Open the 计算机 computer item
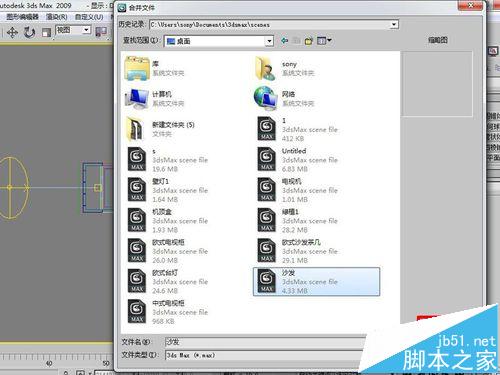The image size is (500, 375). [155, 99]
